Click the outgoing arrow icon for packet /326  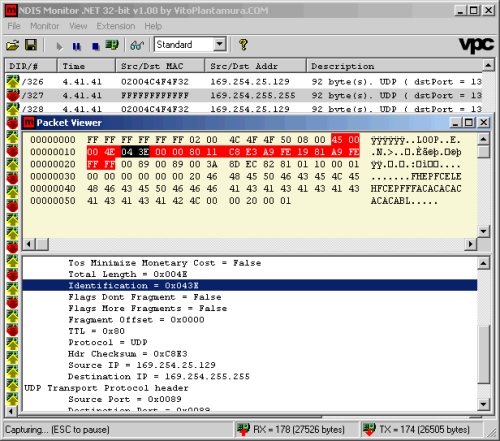13,81
